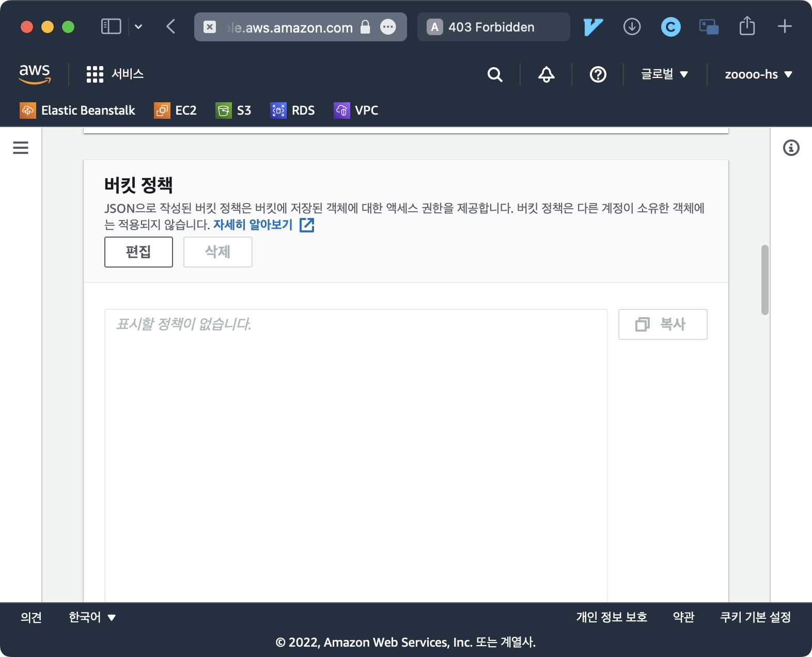The image size is (812, 657).
Task: Open the 자세히 알아보기 learn more link
Action: [263, 225]
